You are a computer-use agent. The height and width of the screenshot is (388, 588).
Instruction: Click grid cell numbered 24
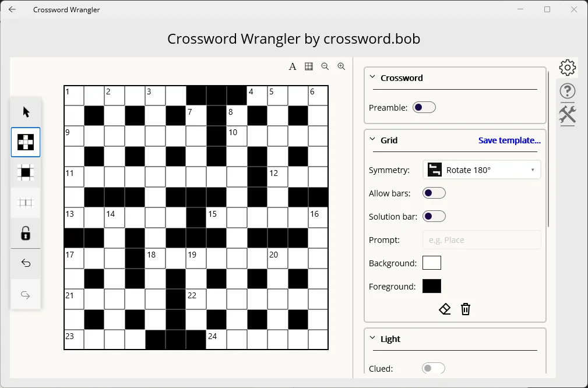(x=216, y=340)
